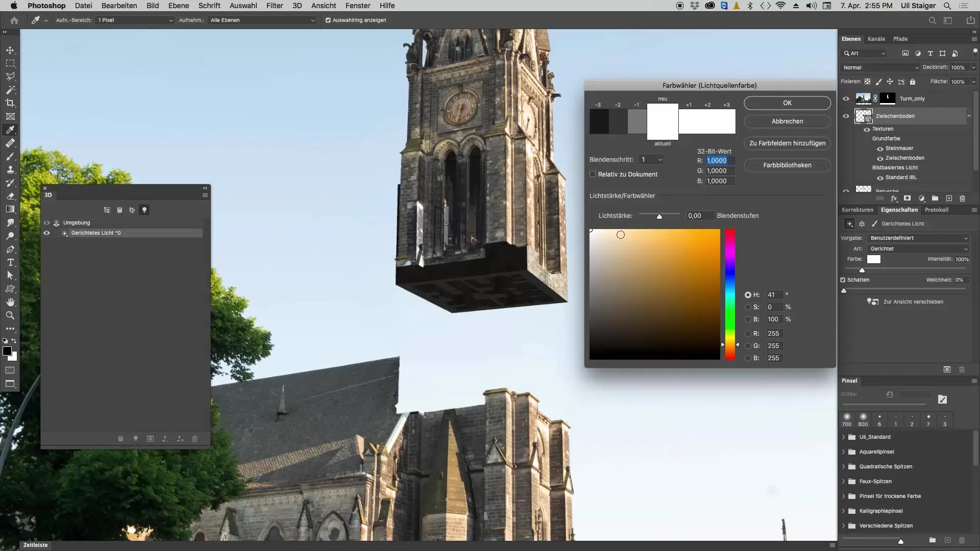Click the vertical hue spectrum strip
The width and height of the screenshot is (980, 551).
730,294
